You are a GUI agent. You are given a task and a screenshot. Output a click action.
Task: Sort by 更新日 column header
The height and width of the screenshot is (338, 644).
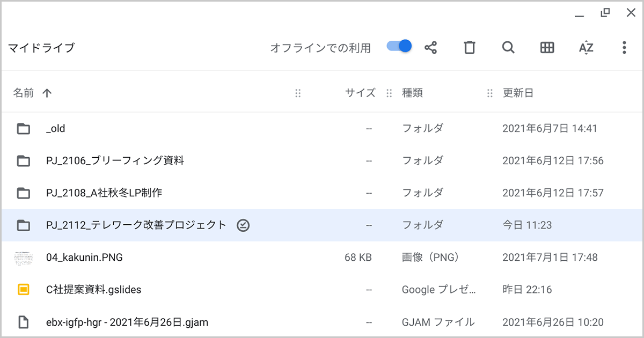tap(518, 93)
